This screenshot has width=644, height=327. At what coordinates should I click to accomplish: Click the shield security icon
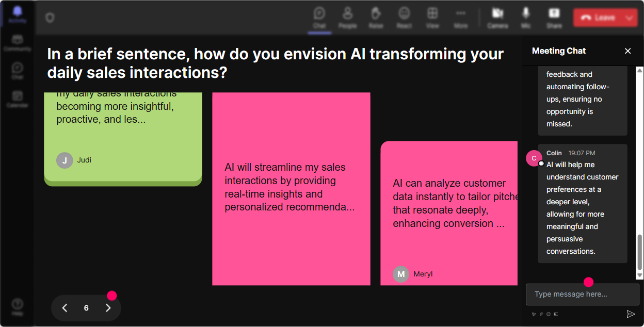50,18
